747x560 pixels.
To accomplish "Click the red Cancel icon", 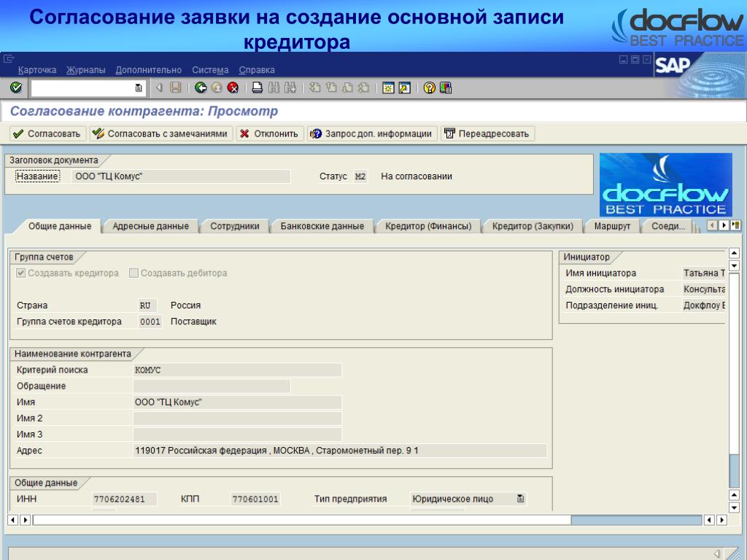I will (233, 87).
